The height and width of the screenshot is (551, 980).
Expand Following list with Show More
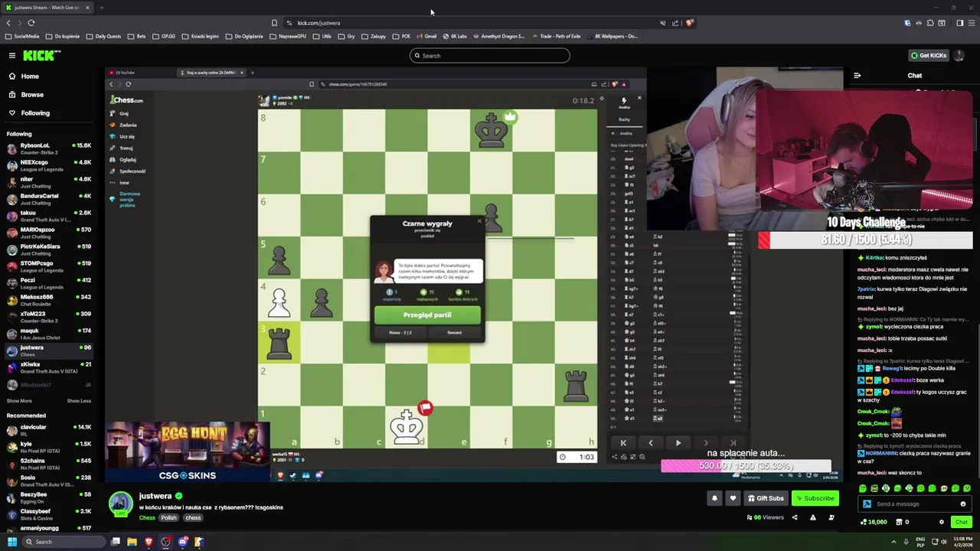tap(19, 401)
